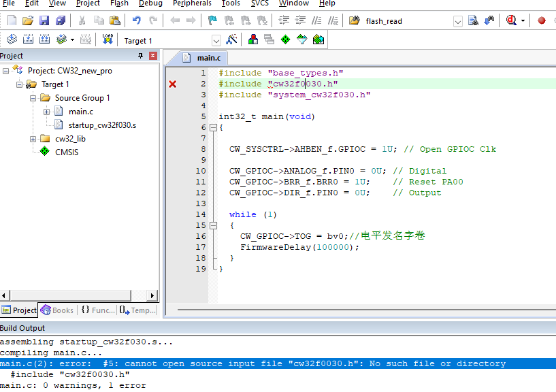The height and width of the screenshot is (392, 556).
Task: Open the Edit menu
Action: [31, 3]
